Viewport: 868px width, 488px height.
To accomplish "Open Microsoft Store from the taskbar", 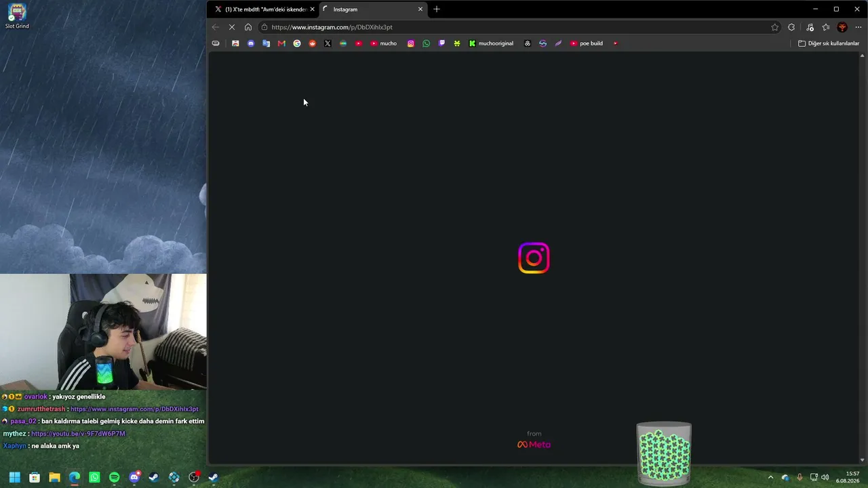I will [35, 478].
